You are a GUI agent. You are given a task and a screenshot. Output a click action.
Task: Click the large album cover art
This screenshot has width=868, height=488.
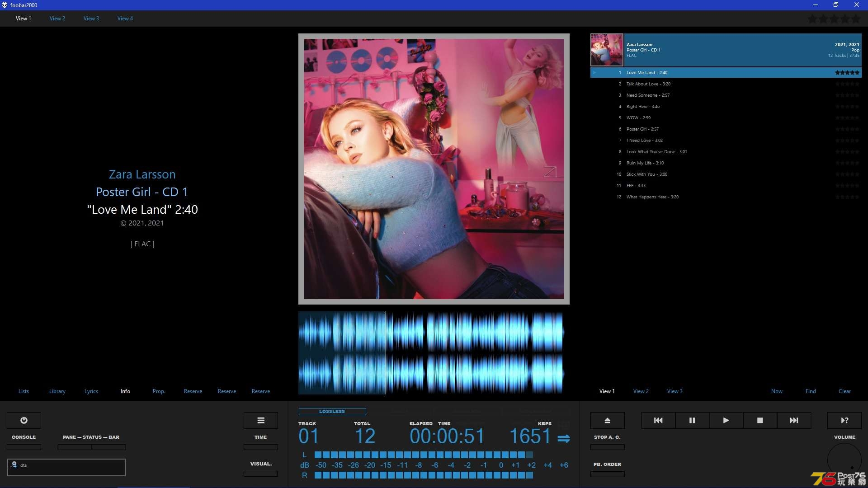[434, 169]
